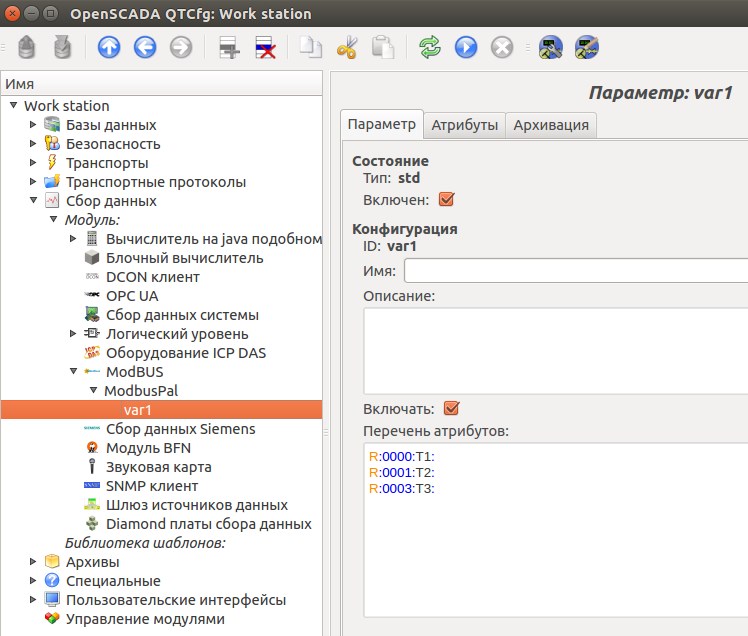The image size is (748, 636).
Task: Expand the Архивы tree node
Action: pyautogui.click(x=33, y=562)
